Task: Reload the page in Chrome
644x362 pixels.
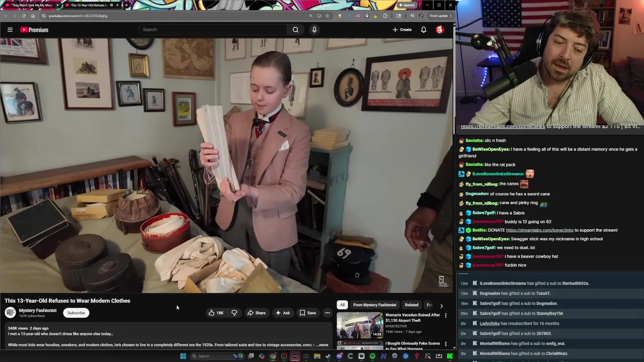Action: [x=24, y=16]
